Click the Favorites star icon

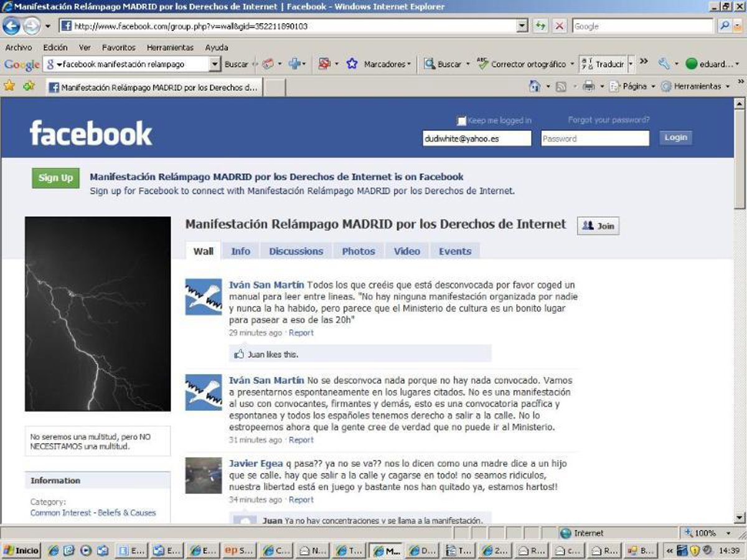(9, 86)
